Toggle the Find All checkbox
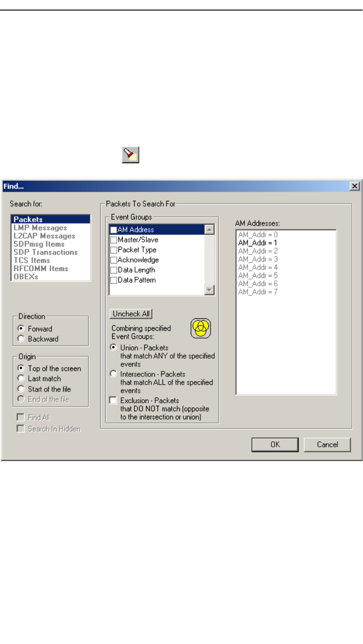This screenshot has height=644, width=363. [20, 418]
